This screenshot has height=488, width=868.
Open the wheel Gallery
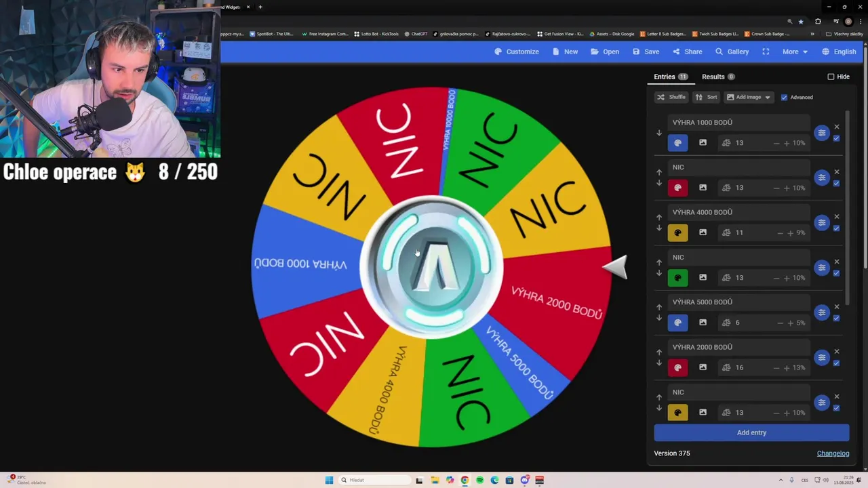click(732, 52)
